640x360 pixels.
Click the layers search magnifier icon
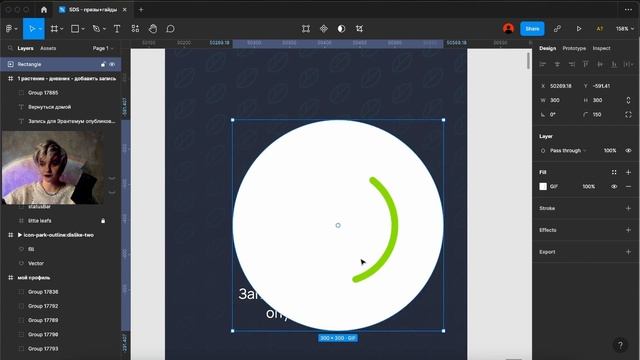(x=11, y=48)
